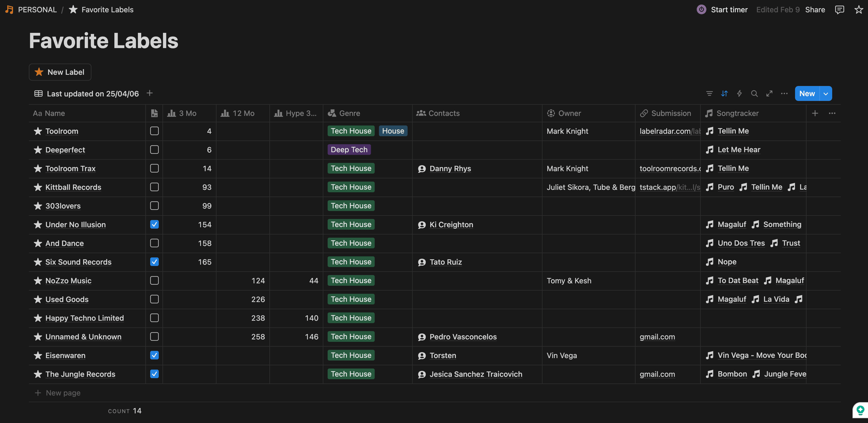Click 3 Mo value 93 cell
The image size is (868, 423).
point(190,187)
